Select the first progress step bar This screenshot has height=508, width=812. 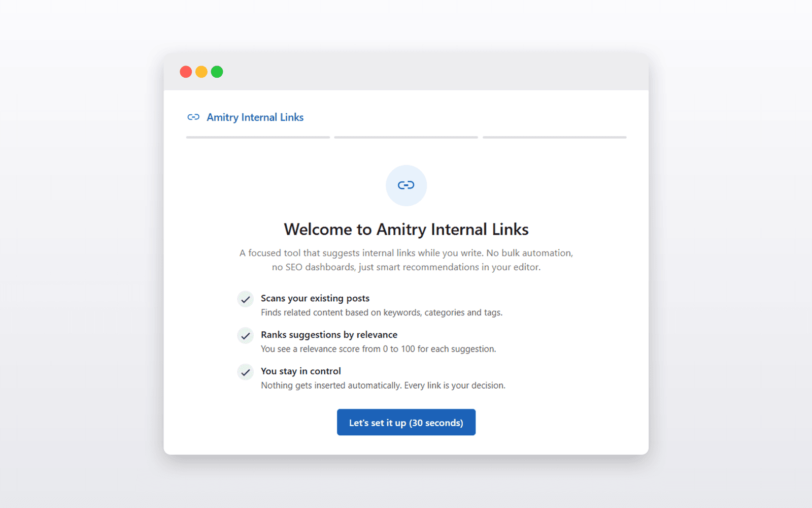pyautogui.click(x=258, y=137)
